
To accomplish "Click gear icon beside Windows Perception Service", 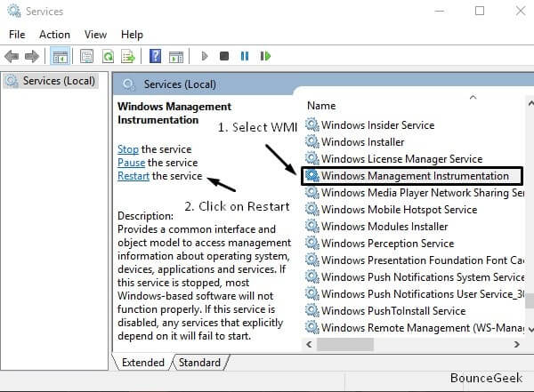I will click(312, 243).
